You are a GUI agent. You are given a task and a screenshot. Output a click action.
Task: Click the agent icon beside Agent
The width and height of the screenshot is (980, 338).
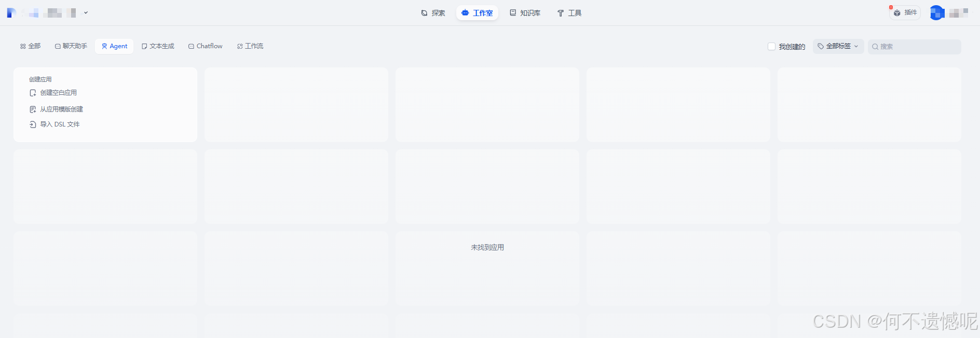[104, 46]
